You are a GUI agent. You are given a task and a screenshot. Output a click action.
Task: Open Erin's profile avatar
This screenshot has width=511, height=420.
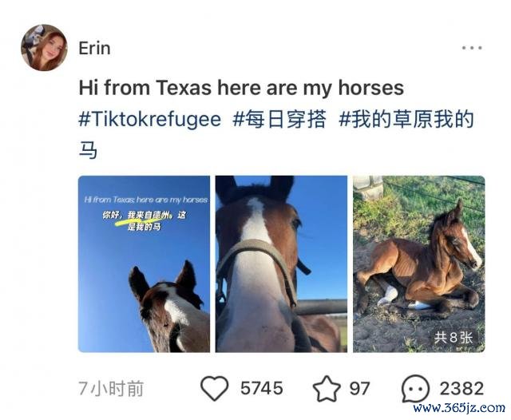[x=44, y=48]
